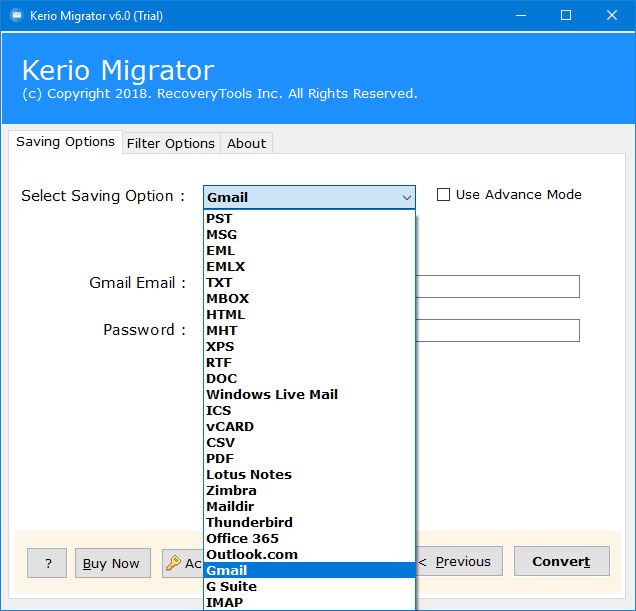Image resolution: width=636 pixels, height=611 pixels.
Task: Click the Buy Now button
Action: pos(113,563)
